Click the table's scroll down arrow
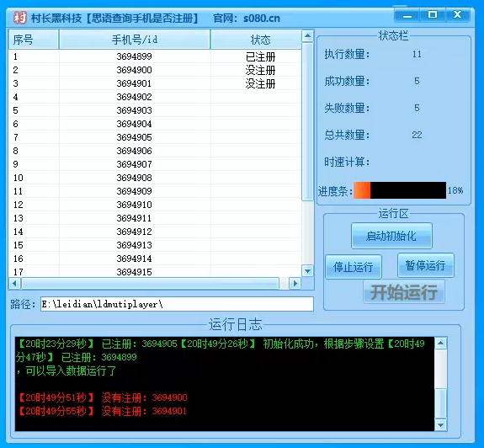The height and width of the screenshot is (448, 484). tap(307, 271)
